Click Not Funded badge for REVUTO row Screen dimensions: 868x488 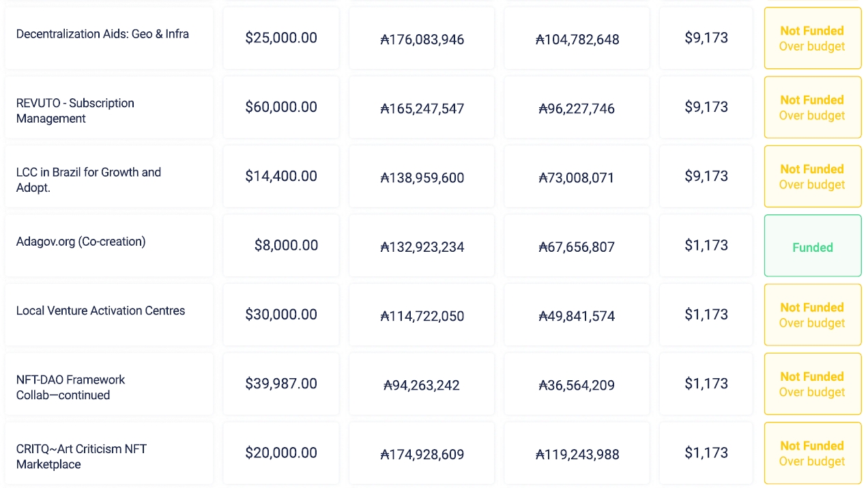812,107
